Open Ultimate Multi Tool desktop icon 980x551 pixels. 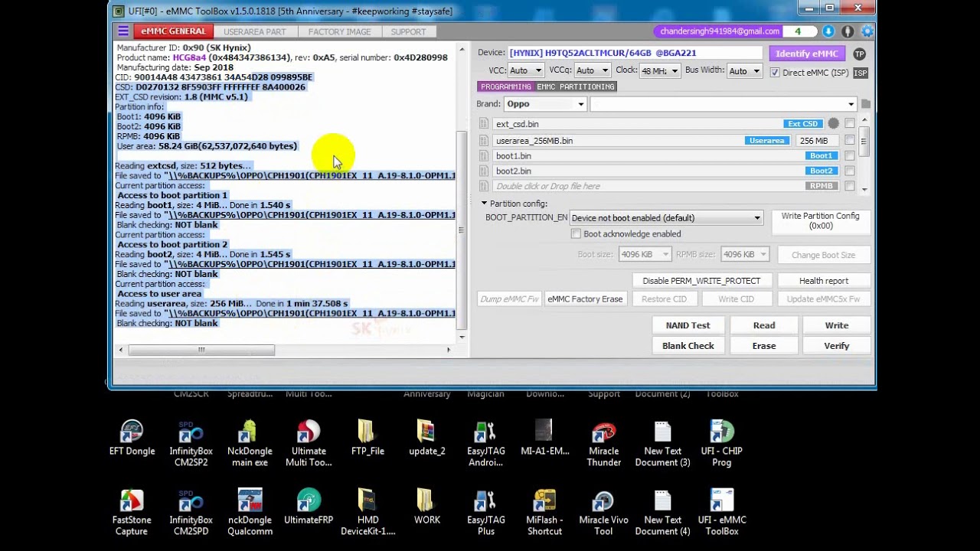click(x=309, y=444)
